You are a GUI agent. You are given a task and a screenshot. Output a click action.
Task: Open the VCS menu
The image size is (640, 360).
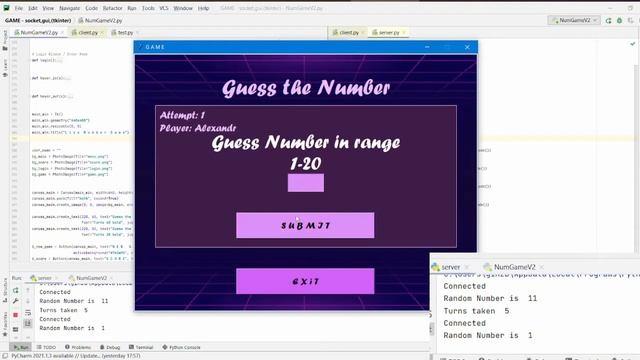164,8
